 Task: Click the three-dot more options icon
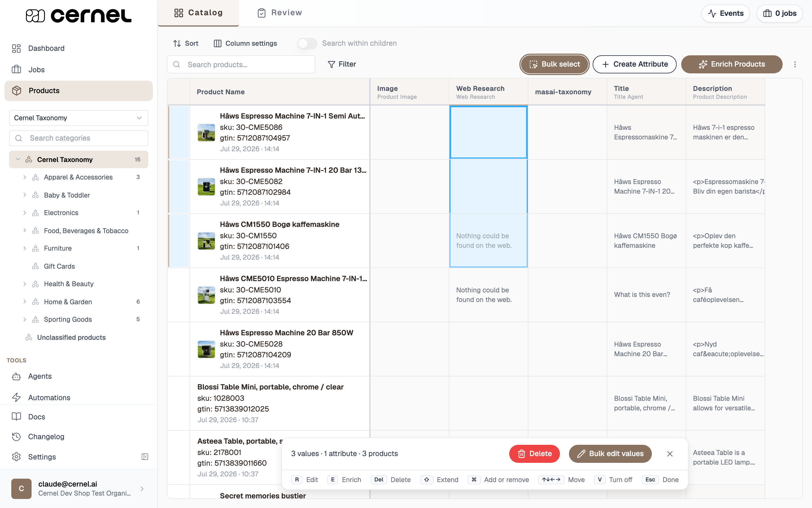(x=795, y=64)
